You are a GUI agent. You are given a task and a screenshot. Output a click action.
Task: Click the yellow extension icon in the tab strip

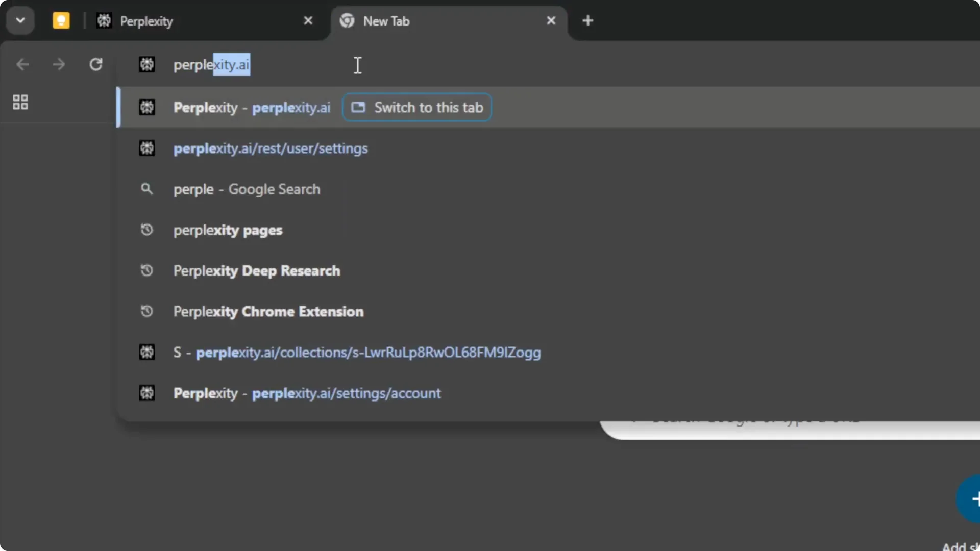click(61, 20)
